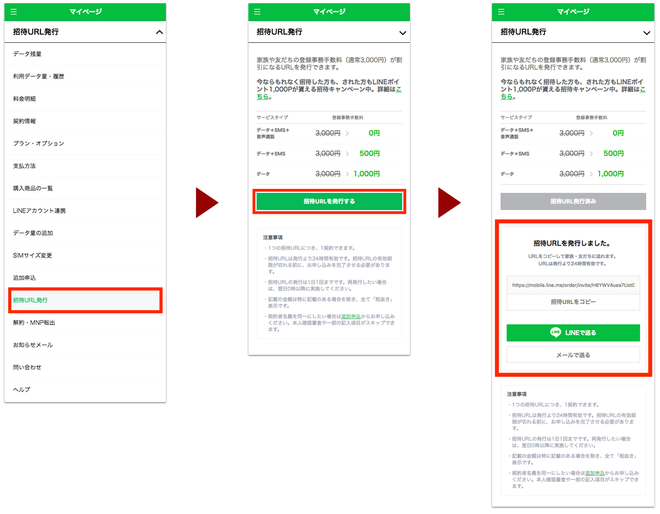Click 0円 price above the green 招待URLを発行する button
Image resolution: width=660 pixels, height=514 pixels.
point(374,133)
